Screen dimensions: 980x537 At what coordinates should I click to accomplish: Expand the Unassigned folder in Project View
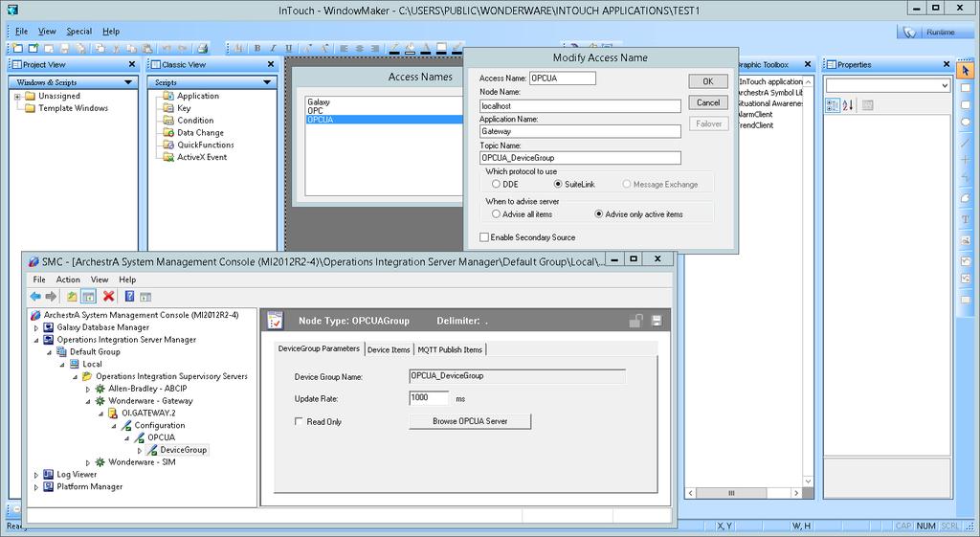(x=17, y=97)
